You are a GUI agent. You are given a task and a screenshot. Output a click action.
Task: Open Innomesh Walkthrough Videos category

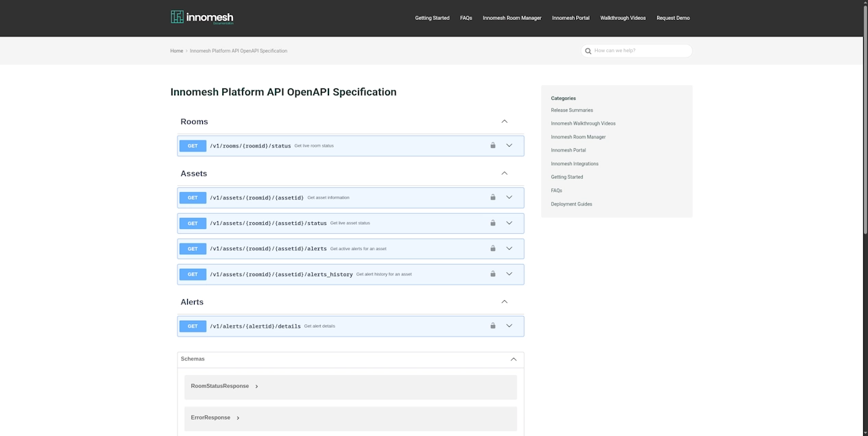(583, 123)
